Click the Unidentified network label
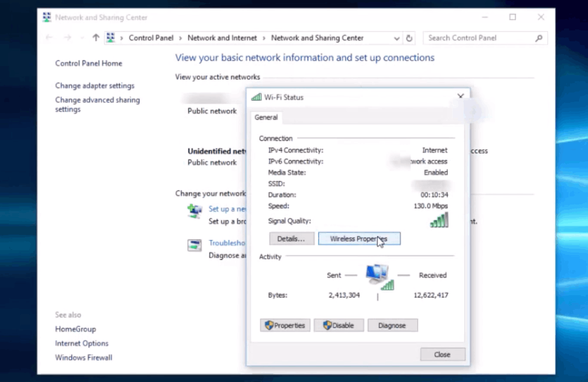Image resolution: width=588 pixels, height=382 pixels. [x=217, y=151]
